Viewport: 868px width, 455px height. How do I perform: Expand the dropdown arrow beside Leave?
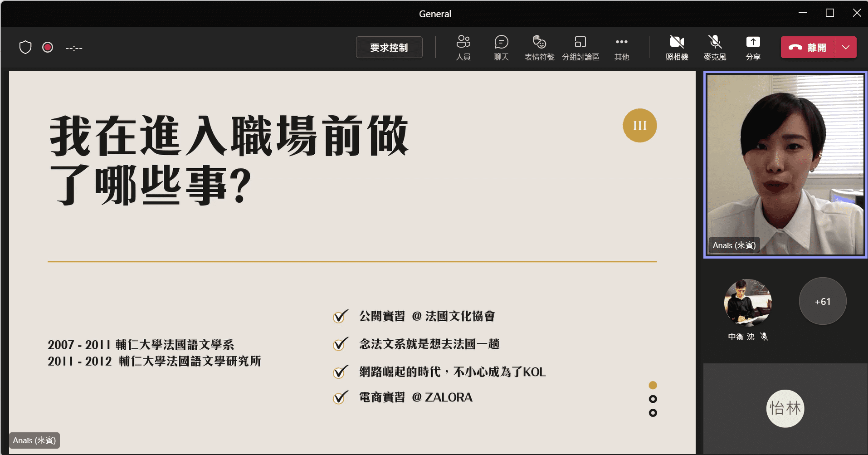click(x=846, y=48)
